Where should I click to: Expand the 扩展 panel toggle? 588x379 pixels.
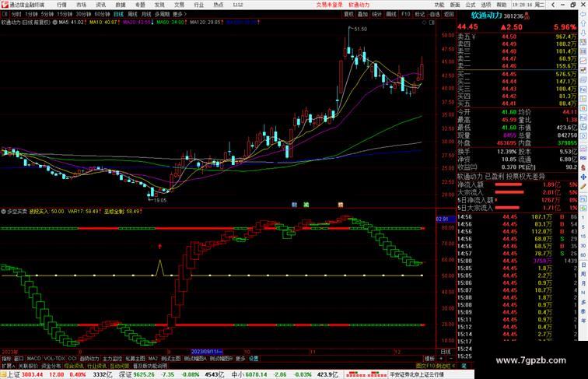point(9,366)
